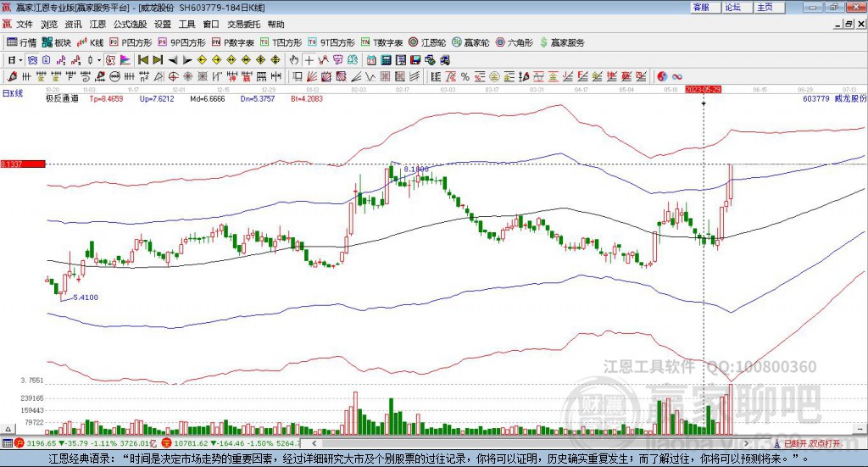868x467 pixels.
Task: Click 已断开,双击打开 connection status
Action: coord(808,443)
